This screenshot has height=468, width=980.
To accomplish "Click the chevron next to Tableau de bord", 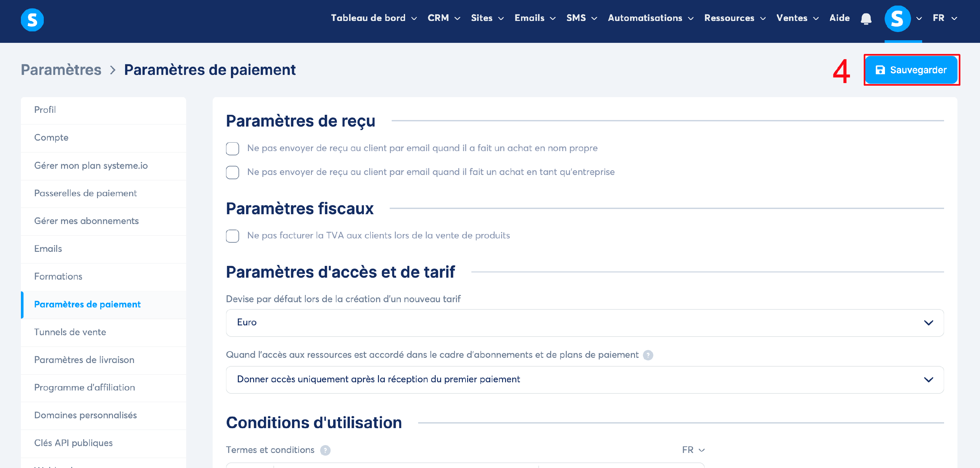I will pyautogui.click(x=414, y=18).
